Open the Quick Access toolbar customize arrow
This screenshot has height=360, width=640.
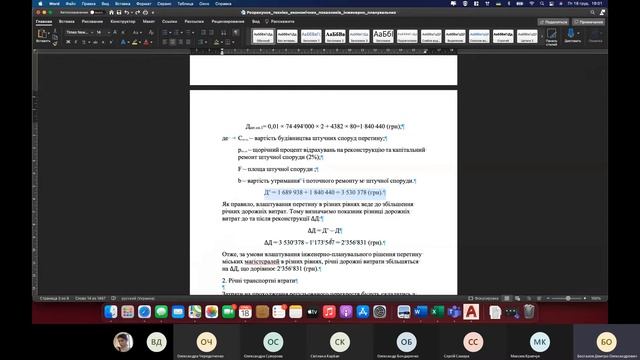153,13
